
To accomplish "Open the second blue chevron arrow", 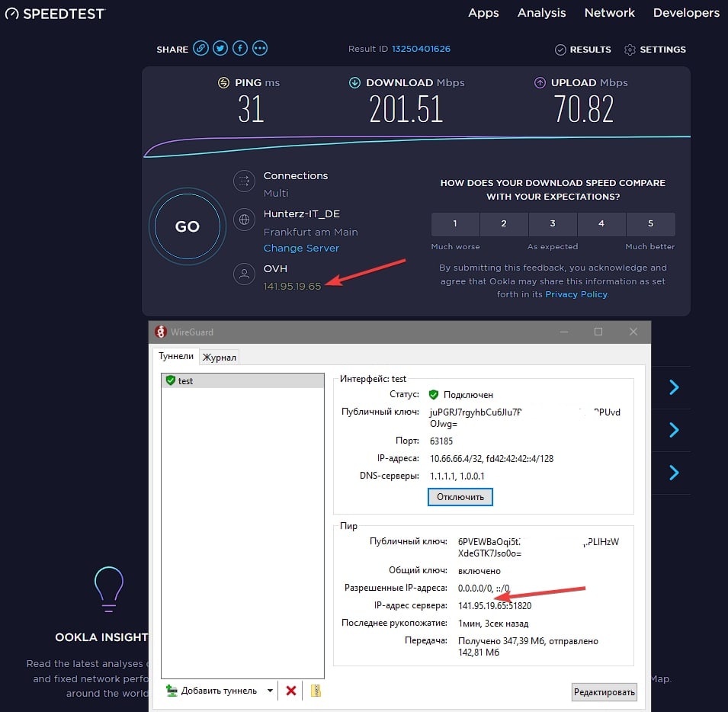I will [x=674, y=430].
